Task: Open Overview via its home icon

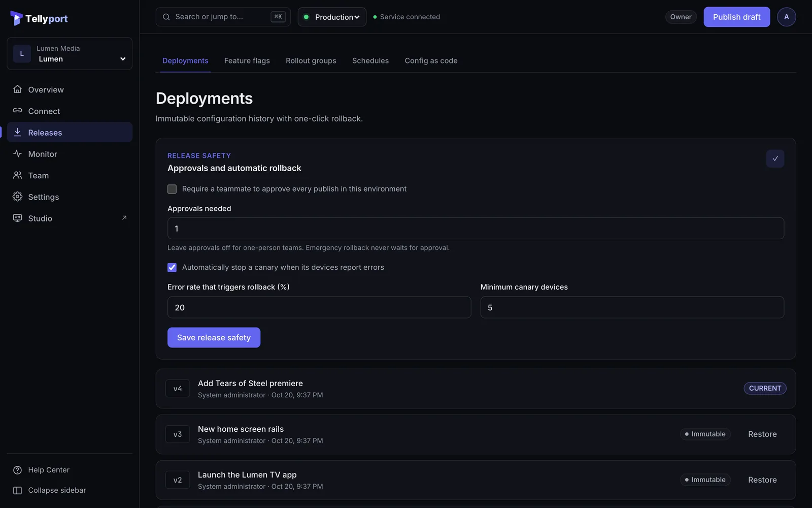Action: click(17, 89)
